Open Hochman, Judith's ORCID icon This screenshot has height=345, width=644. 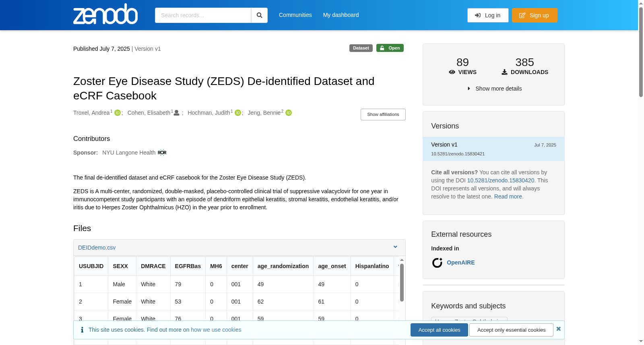click(x=238, y=113)
